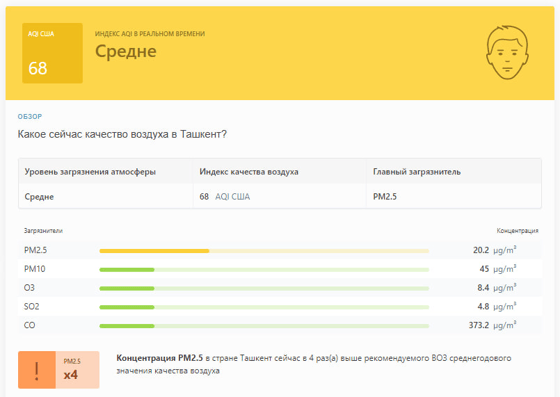Click 'Главный загрязнитель' column header
560x397 pixels.
click(417, 172)
